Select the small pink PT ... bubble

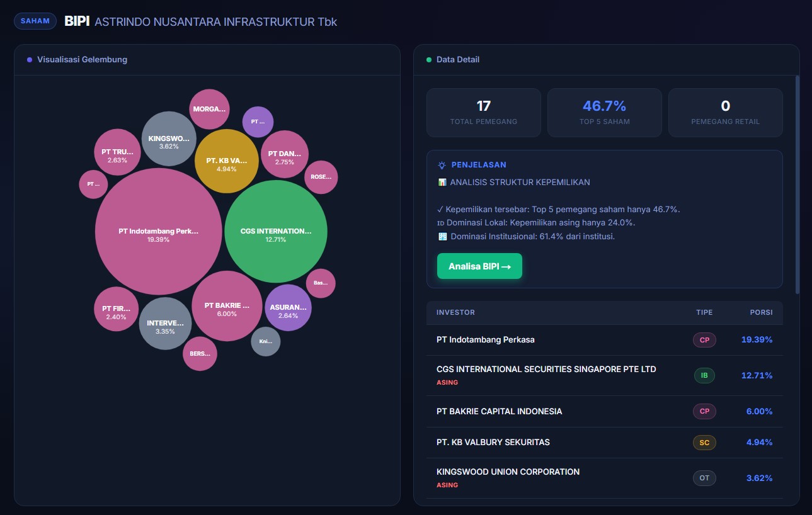coord(93,184)
